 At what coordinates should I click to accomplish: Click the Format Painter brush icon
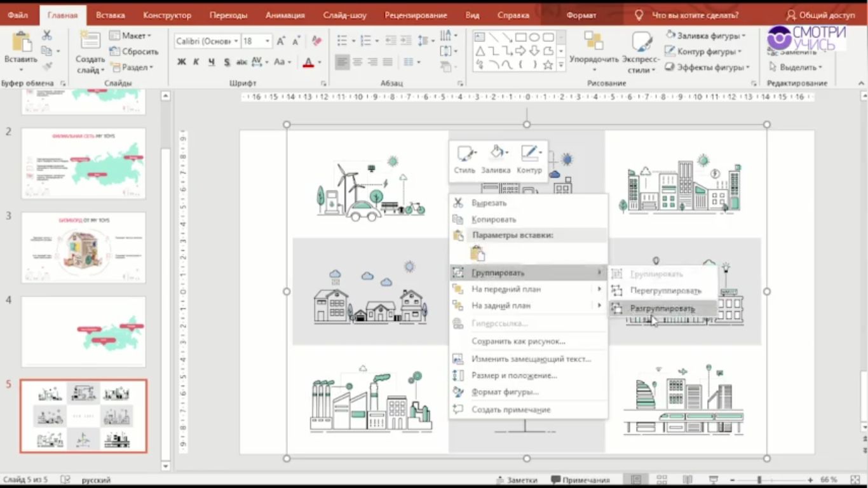(x=47, y=66)
